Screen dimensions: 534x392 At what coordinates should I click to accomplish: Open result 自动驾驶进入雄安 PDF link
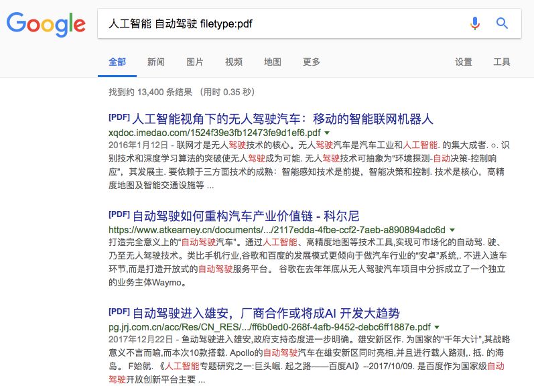[x=265, y=312]
